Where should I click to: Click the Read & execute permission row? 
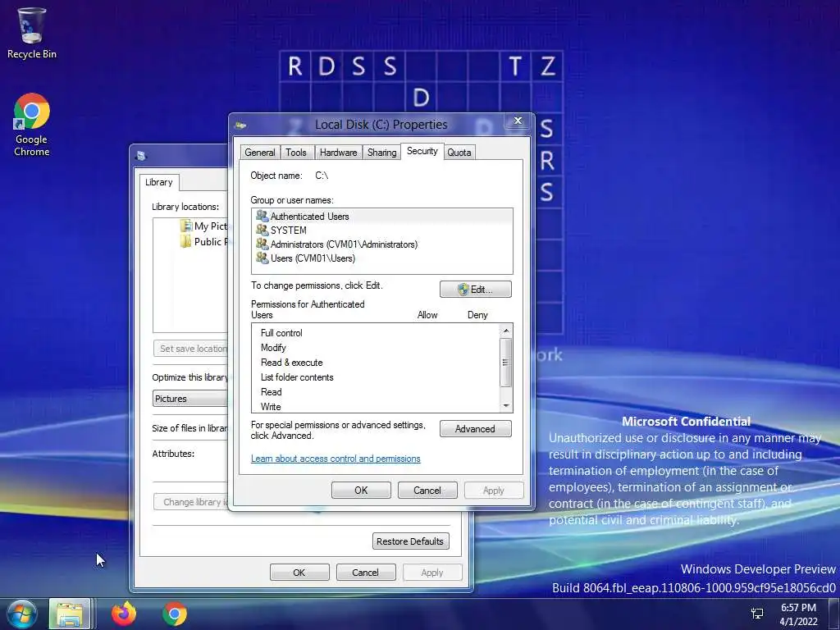(376, 362)
